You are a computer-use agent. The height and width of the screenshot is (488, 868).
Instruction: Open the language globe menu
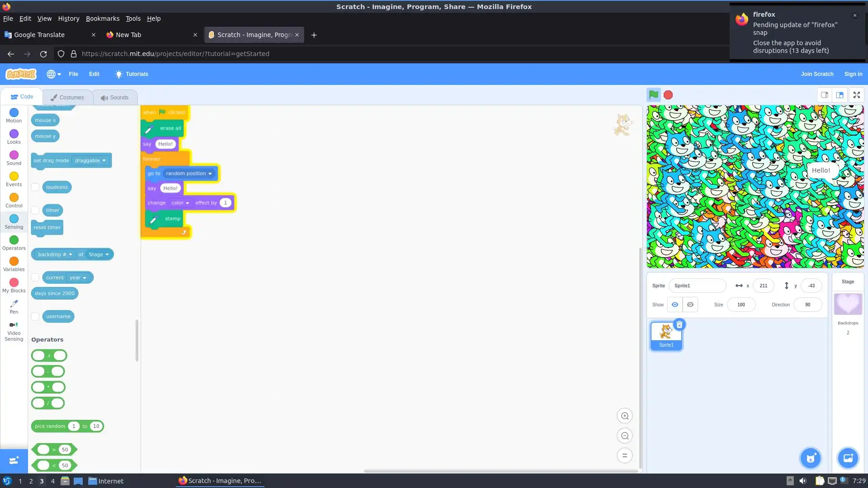(x=53, y=74)
